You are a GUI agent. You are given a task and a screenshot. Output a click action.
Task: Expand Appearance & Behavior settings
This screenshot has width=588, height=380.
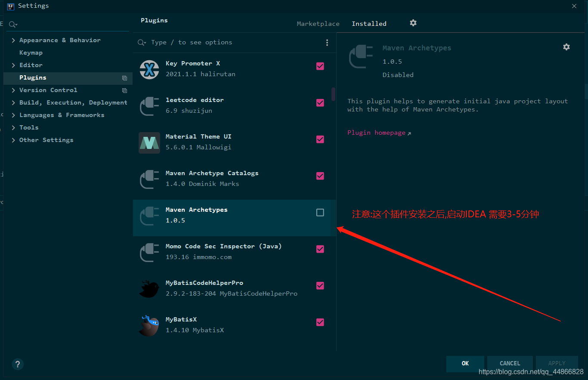pos(13,40)
